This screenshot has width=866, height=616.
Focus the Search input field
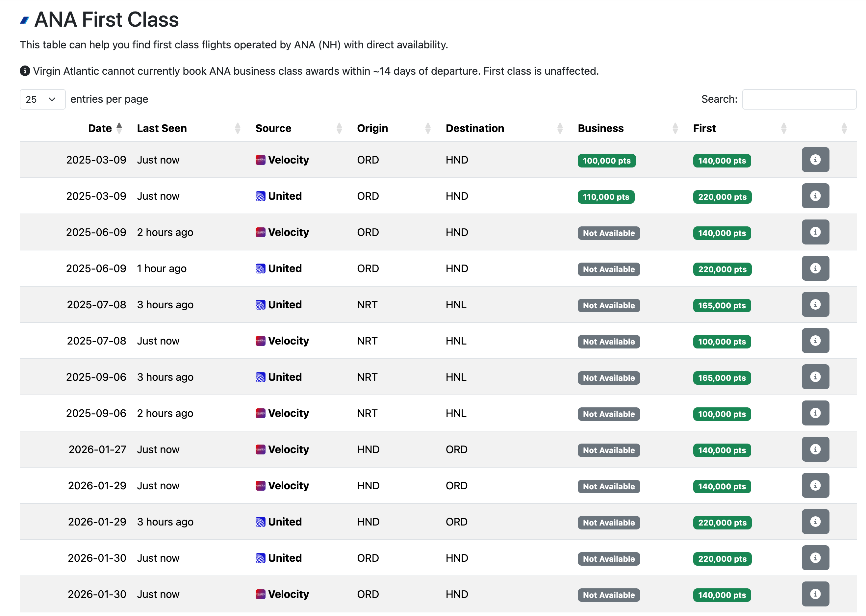tap(799, 99)
